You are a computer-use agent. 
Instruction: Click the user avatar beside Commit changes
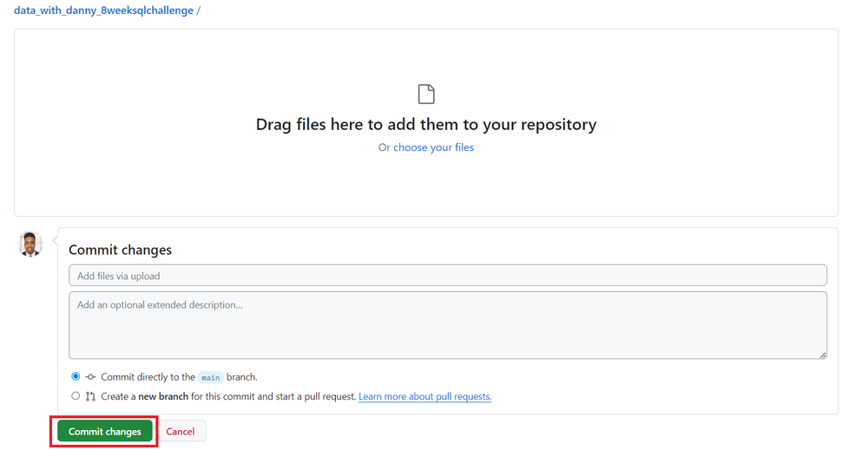[30, 244]
